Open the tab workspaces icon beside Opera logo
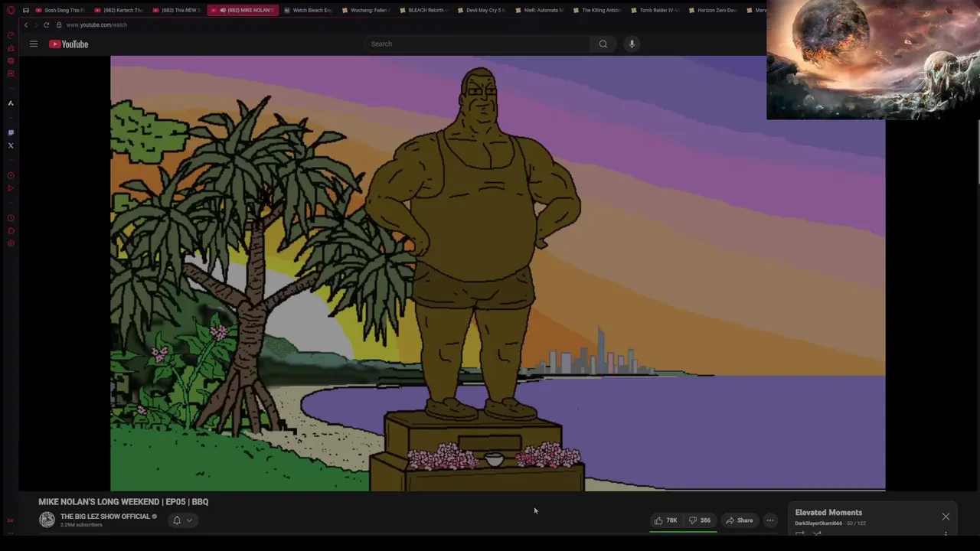Screen dimensions: 980x551 pyautogui.click(x=25, y=10)
